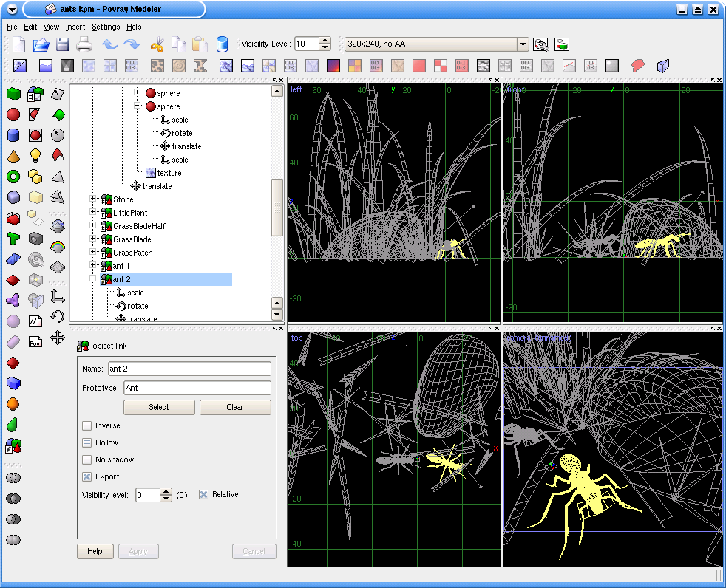Collapse the ant 2 tree node

[92, 278]
